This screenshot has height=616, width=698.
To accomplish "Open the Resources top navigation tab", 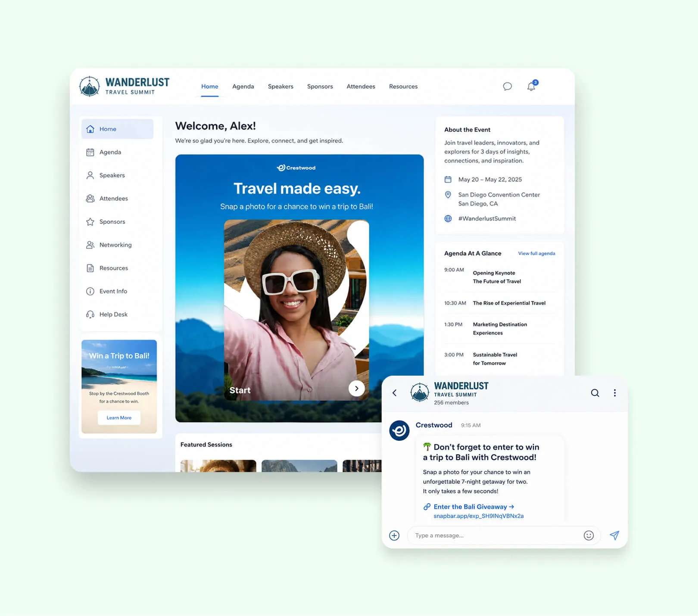I will [x=403, y=87].
